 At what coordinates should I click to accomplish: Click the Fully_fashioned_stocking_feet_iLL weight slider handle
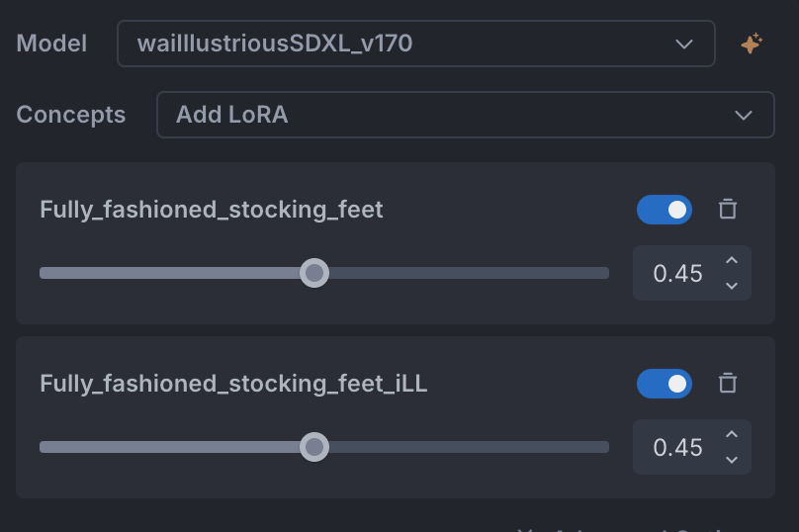[314, 447]
